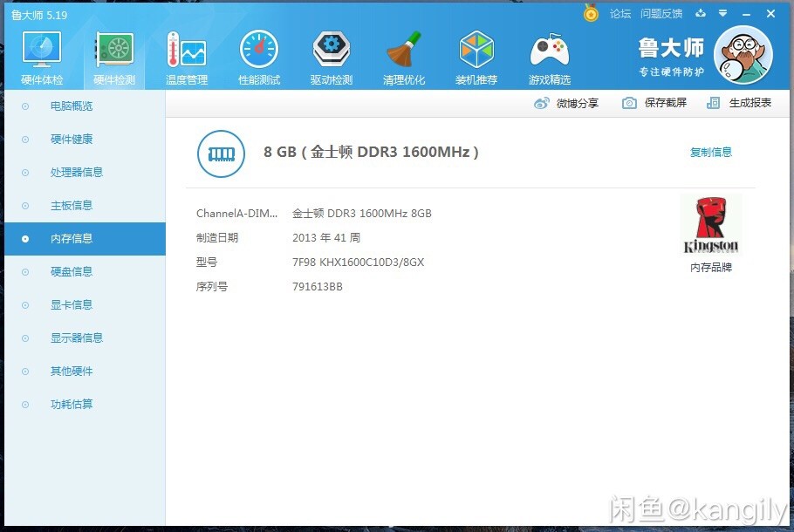Click the 序列号 label
This screenshot has width=794, height=532.
tap(212, 287)
